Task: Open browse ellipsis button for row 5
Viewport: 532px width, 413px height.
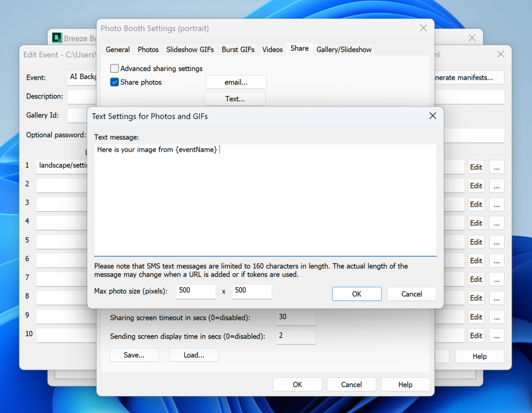Action: coord(496,242)
